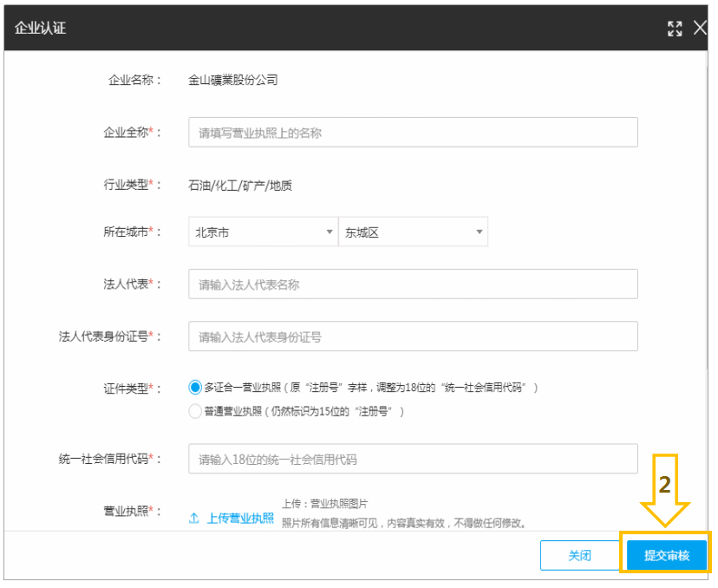Select 普通营业执照 radio option
718x588 pixels.
[x=195, y=411]
